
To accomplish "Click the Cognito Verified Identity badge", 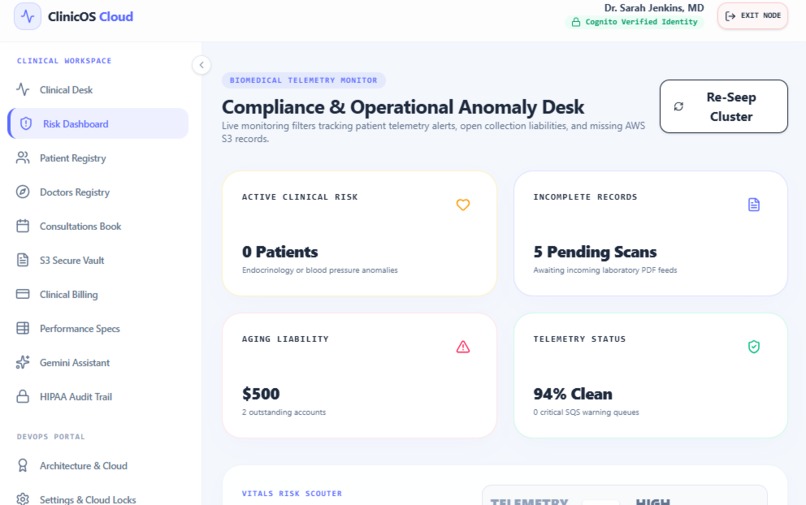I will click(635, 22).
